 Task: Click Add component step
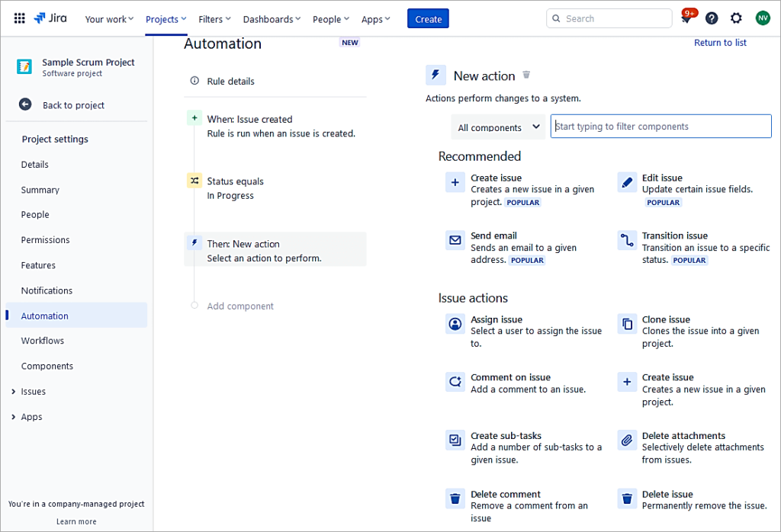click(239, 306)
